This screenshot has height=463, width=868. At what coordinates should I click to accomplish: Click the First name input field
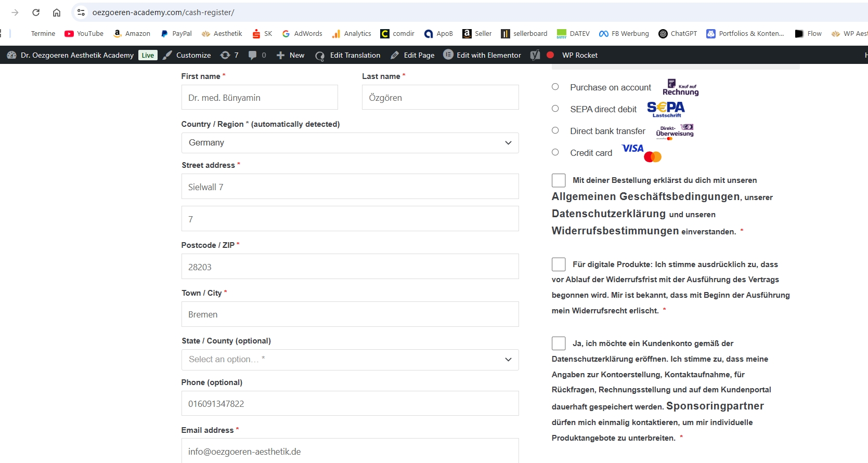click(260, 98)
